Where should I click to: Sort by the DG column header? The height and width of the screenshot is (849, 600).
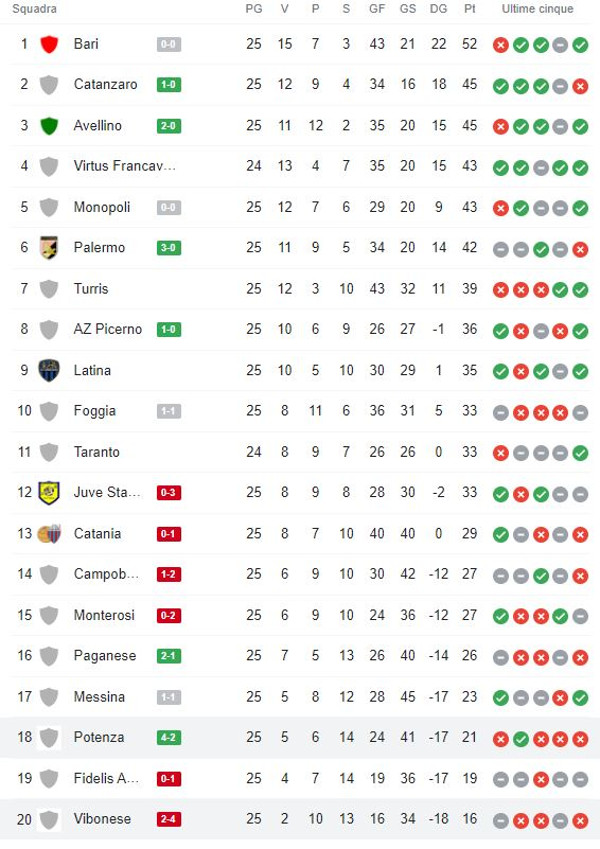(438, 9)
